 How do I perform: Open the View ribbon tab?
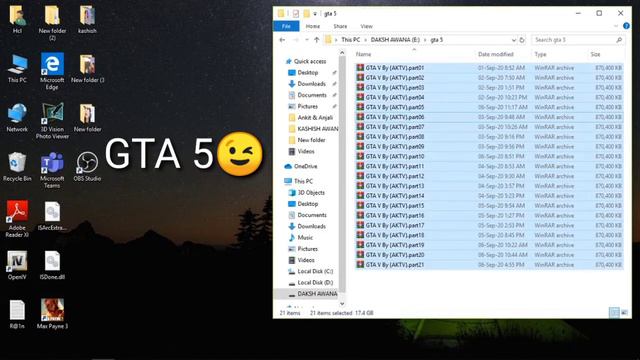click(367, 26)
